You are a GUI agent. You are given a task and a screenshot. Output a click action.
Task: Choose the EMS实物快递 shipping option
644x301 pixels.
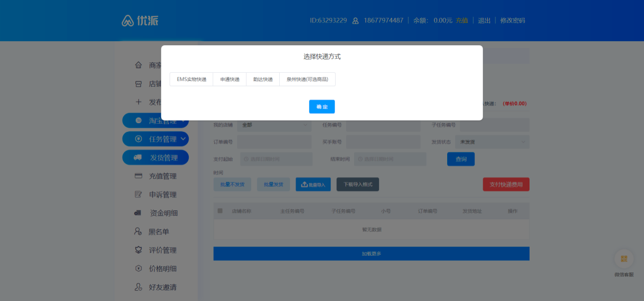[191, 79]
